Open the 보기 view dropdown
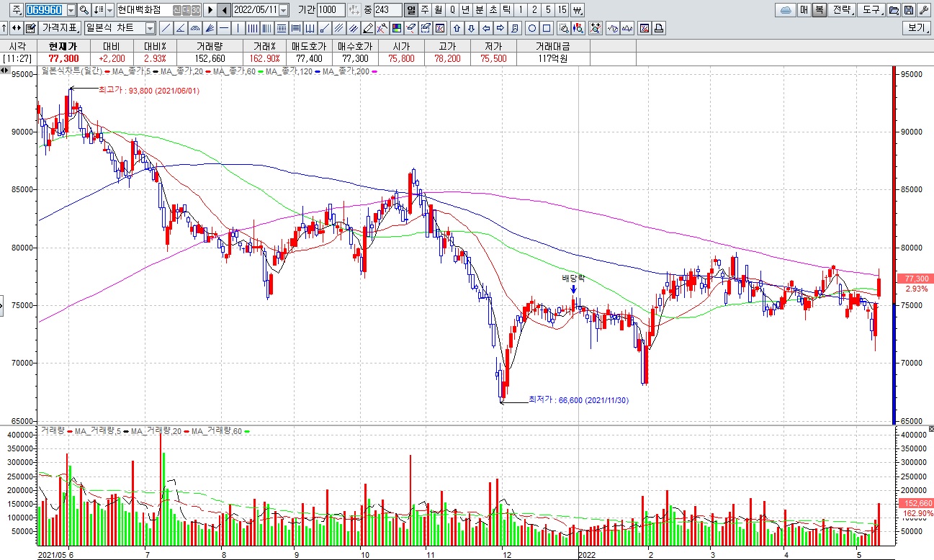Screen dimensions: 934x560 click(x=917, y=28)
